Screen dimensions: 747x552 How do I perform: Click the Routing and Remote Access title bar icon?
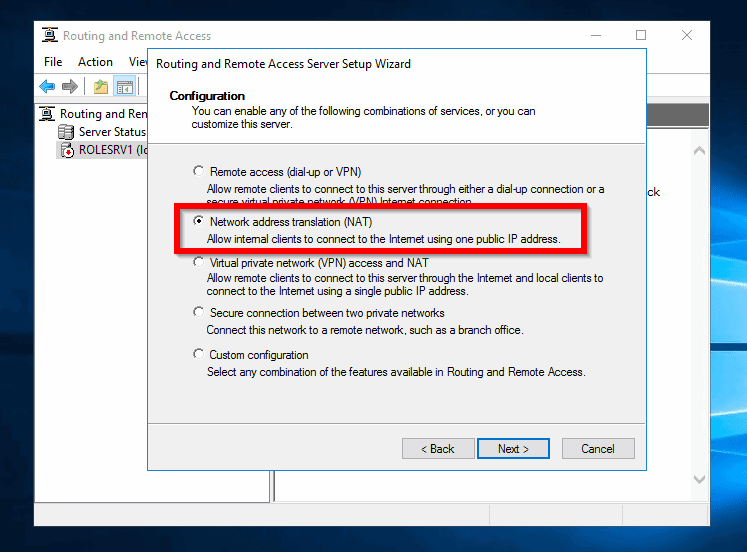click(x=50, y=35)
